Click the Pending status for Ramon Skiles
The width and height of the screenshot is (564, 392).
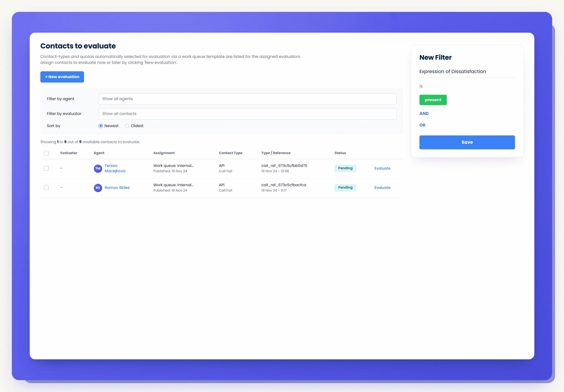[x=345, y=188]
